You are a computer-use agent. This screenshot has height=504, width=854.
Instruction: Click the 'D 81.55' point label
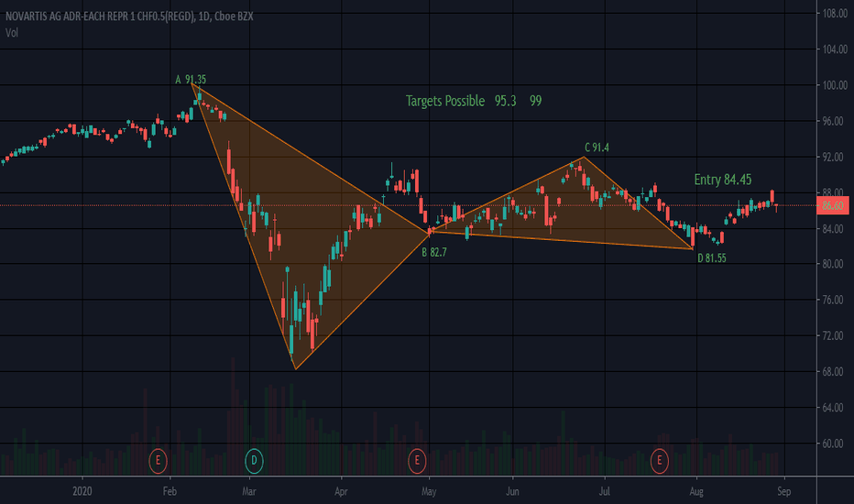[712, 258]
